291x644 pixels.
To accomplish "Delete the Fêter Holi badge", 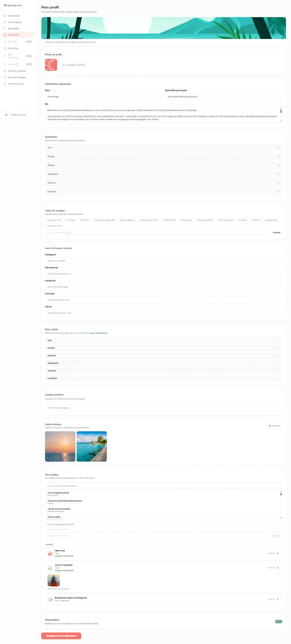I will 278,553.
